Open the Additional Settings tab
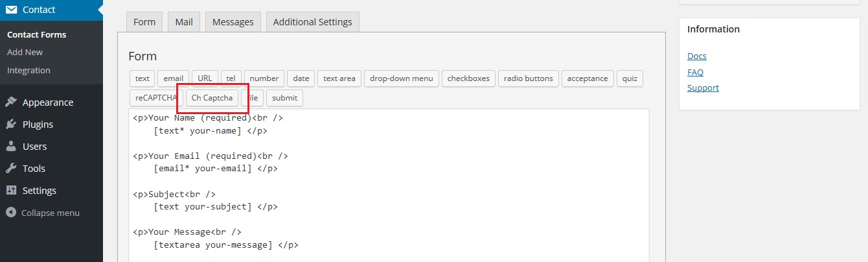868x262 pixels. tap(313, 22)
